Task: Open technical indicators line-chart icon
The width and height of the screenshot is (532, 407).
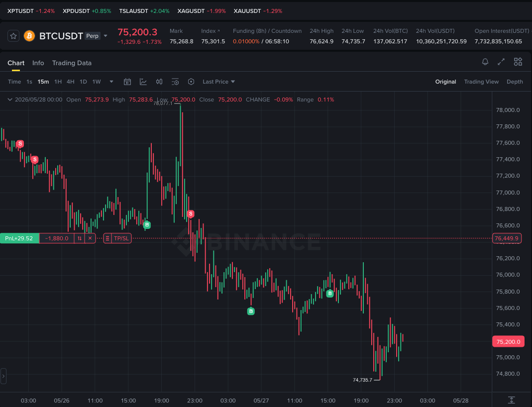Action: 143,82
